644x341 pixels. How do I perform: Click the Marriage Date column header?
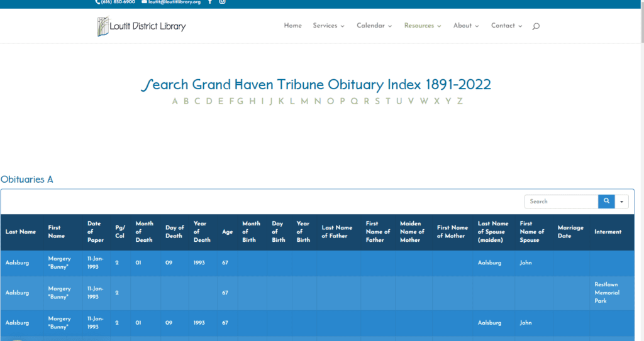(x=570, y=232)
